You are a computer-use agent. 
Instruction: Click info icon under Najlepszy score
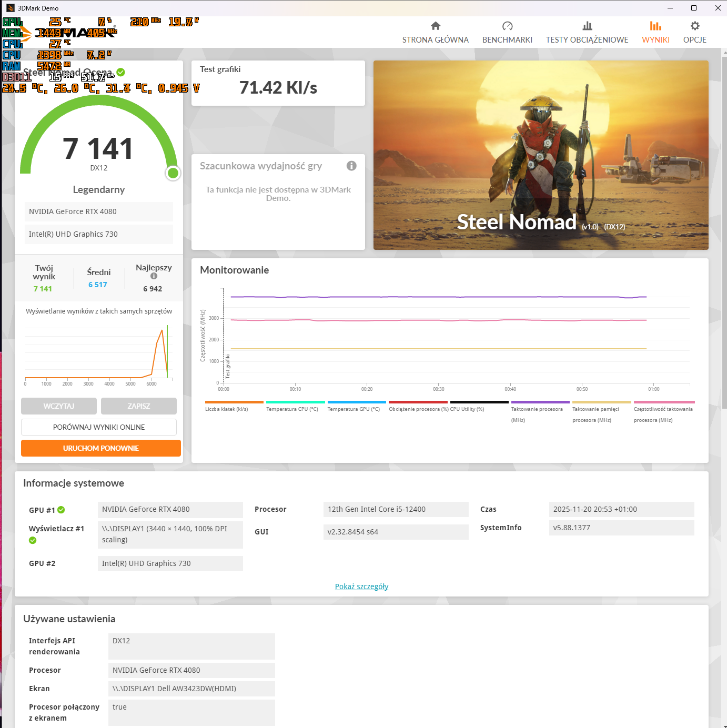tap(154, 276)
